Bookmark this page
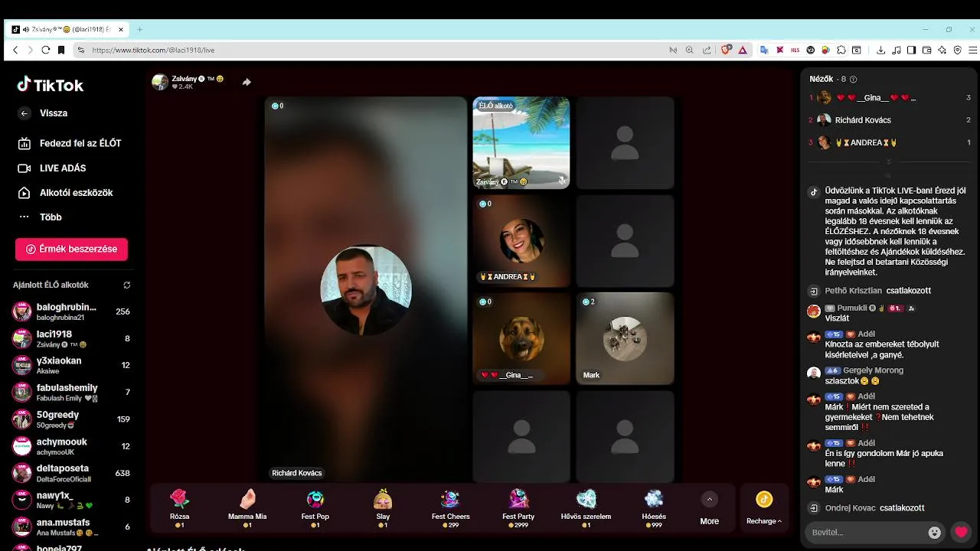 click(61, 50)
